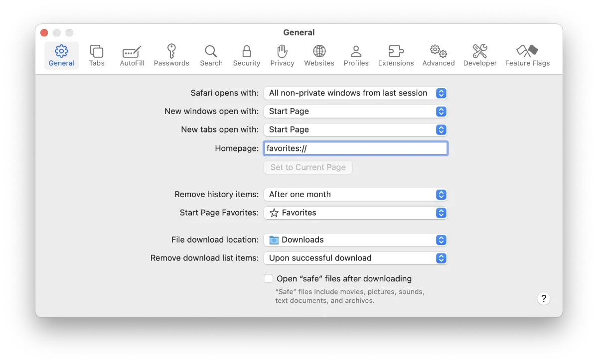Image resolution: width=598 pixels, height=364 pixels.
Task: Open the Remove history items dropdown
Action: click(x=355, y=195)
